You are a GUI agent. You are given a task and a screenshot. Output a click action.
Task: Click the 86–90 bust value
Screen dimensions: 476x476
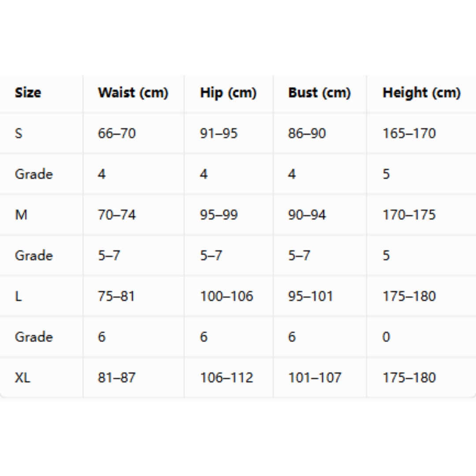click(307, 134)
